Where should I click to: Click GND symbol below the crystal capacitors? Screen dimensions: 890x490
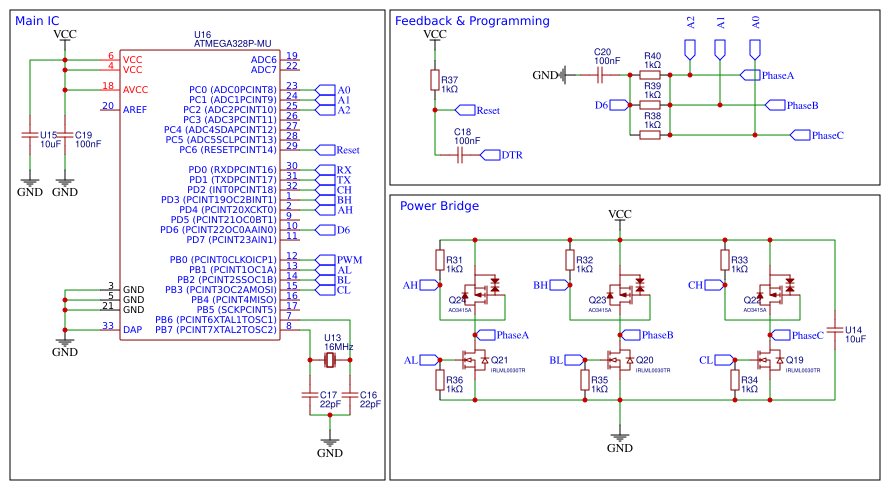tap(330, 441)
